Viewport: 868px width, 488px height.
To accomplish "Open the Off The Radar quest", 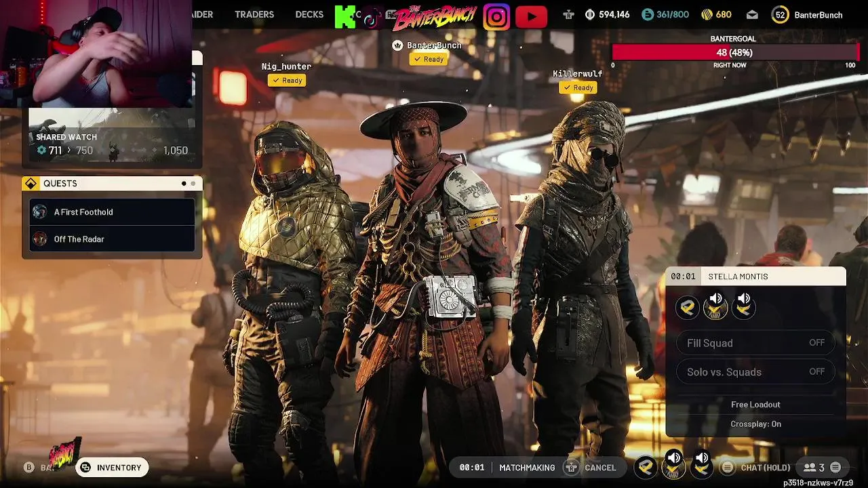I will pos(112,239).
